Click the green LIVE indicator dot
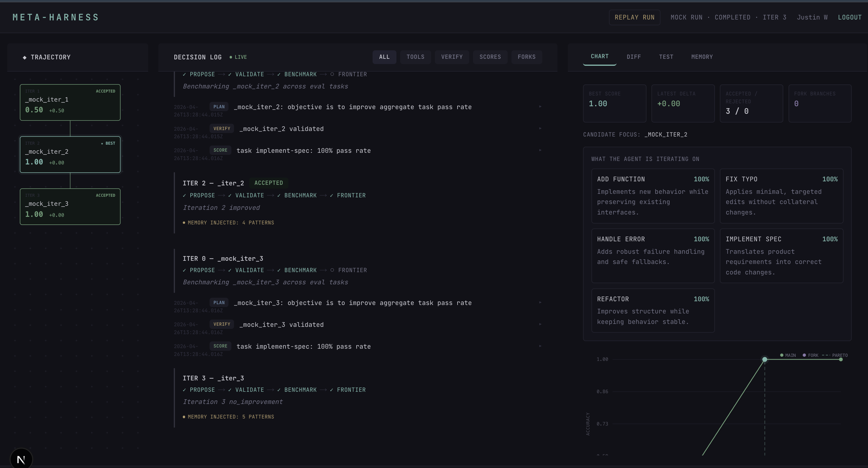This screenshot has height=468, width=868. coord(231,57)
